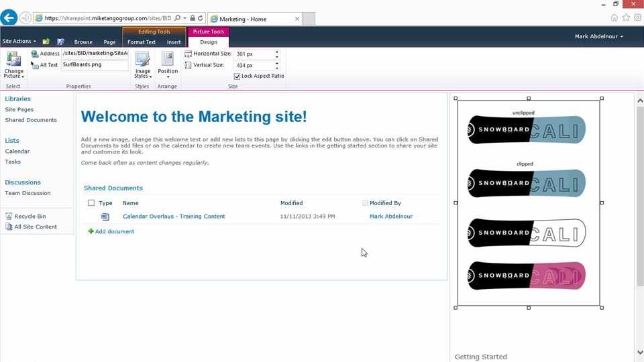Click the page scrollbar up arrow

pos(640,101)
